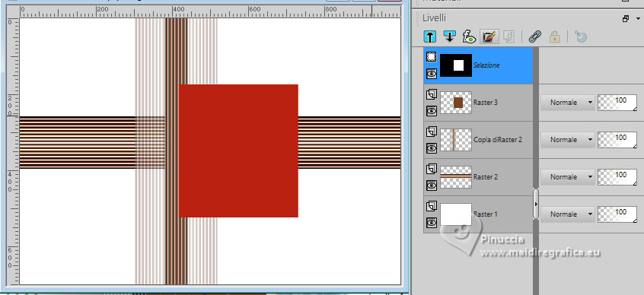
Task: Click the padlock lock transparency icon
Action: tap(555, 37)
